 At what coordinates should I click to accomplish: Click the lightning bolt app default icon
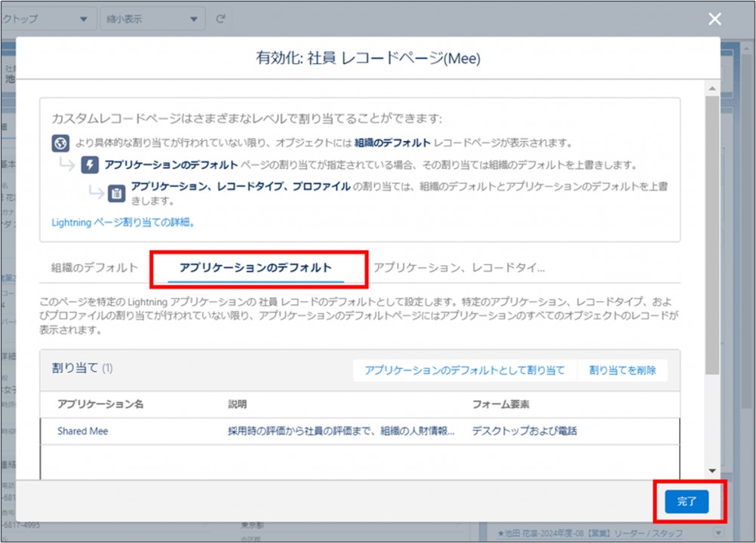(x=90, y=165)
